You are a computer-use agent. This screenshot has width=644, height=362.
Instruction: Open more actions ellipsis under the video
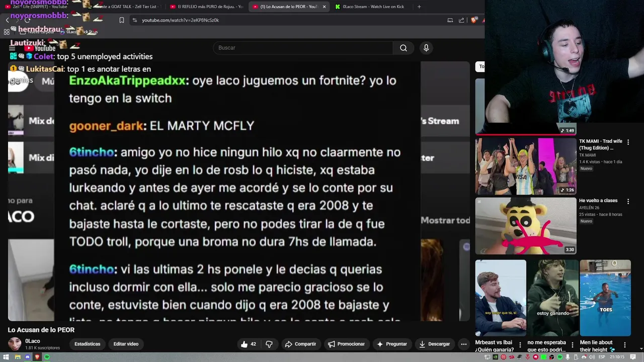pos(464,344)
